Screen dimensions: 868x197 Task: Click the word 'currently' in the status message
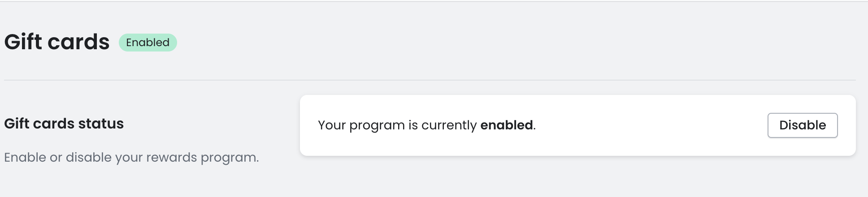(448, 125)
